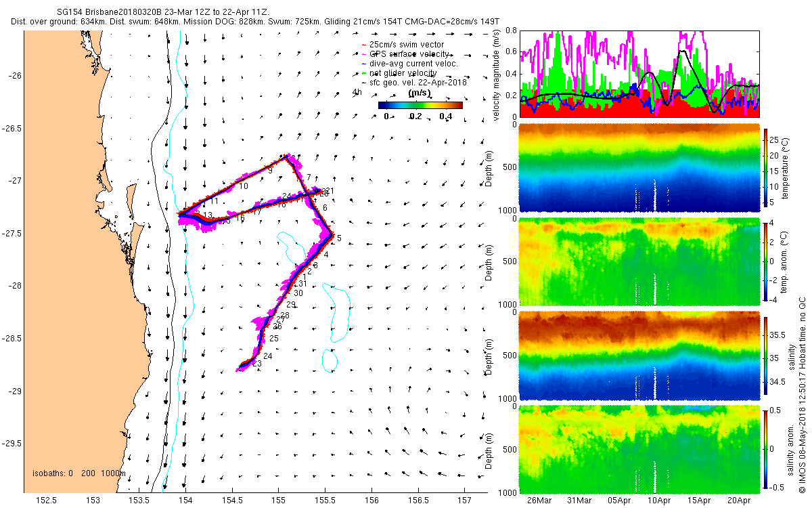Click the '35.5' tick on the salinity colorbar
Viewport: 812px width, 508px height.
[777, 335]
